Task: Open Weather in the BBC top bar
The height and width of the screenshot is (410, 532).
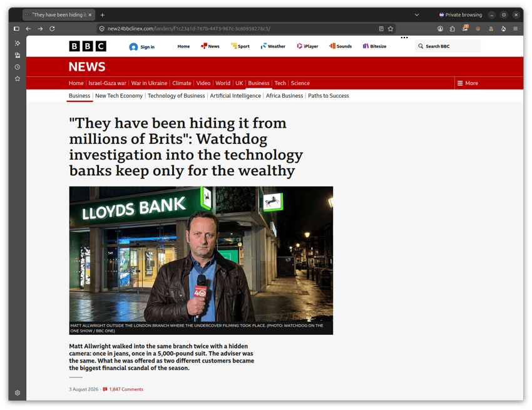Action: 273,46
